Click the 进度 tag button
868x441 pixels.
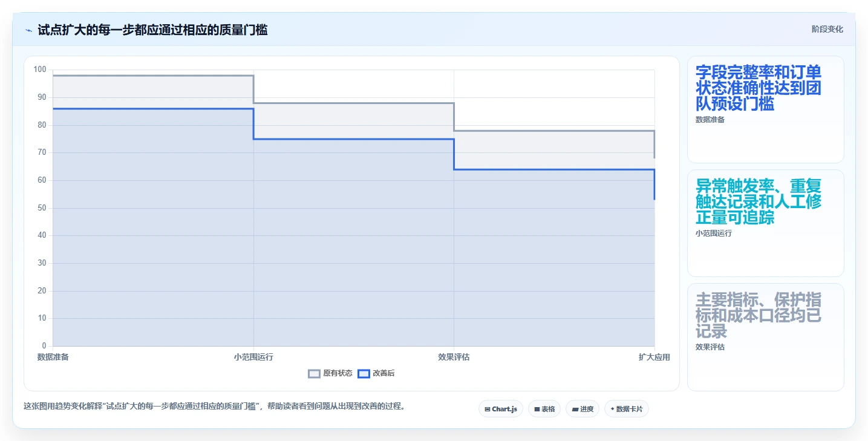(x=582, y=409)
